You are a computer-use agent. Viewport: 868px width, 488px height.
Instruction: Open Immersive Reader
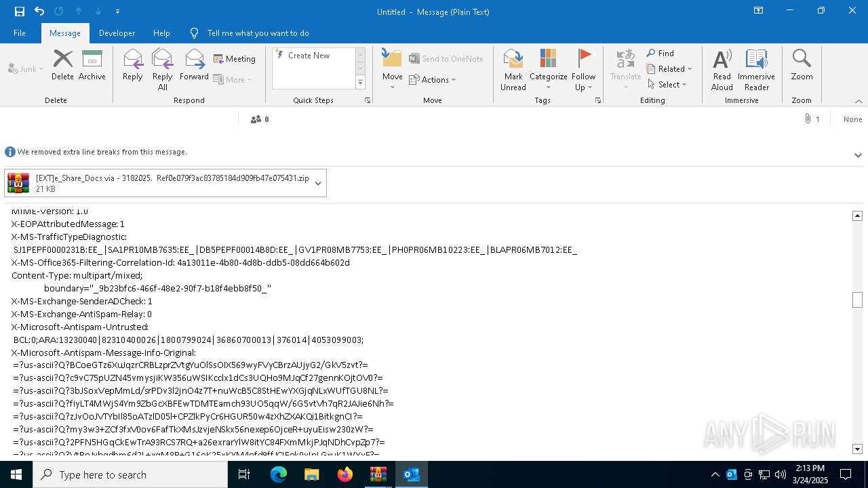click(757, 70)
